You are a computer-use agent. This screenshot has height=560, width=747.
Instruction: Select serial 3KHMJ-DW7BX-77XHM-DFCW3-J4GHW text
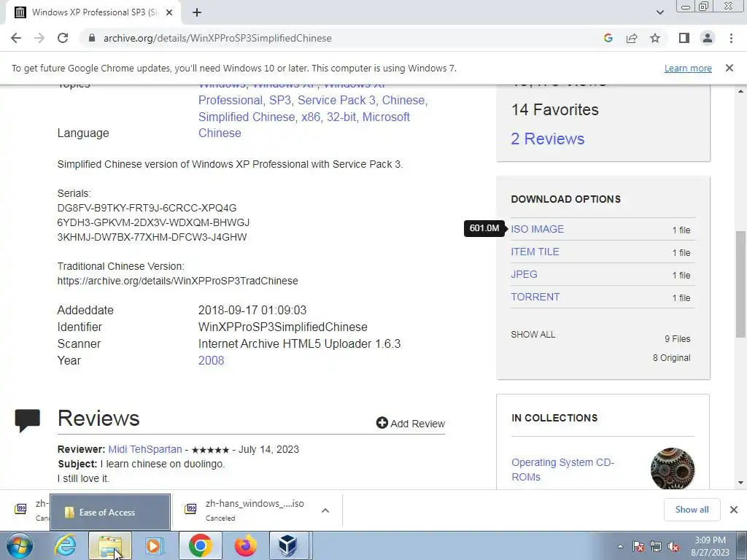click(x=152, y=237)
